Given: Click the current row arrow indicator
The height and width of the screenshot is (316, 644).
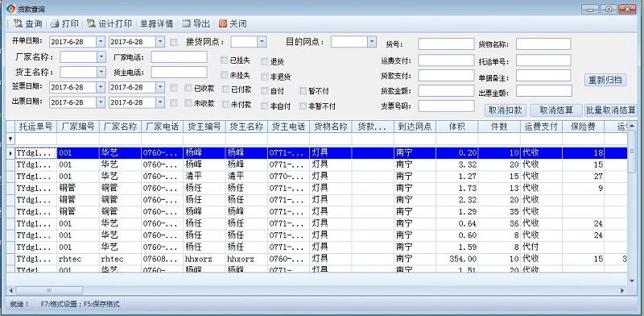Looking at the screenshot, I should tap(10, 153).
